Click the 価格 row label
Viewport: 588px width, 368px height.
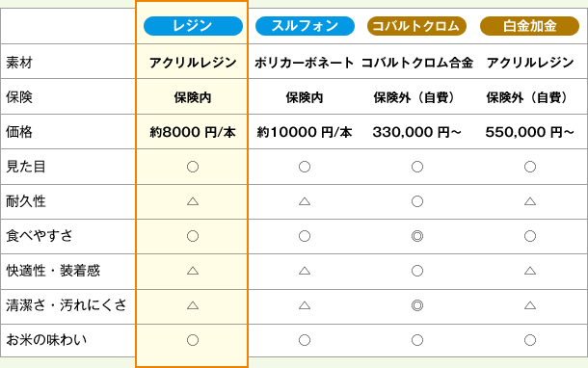19,132
